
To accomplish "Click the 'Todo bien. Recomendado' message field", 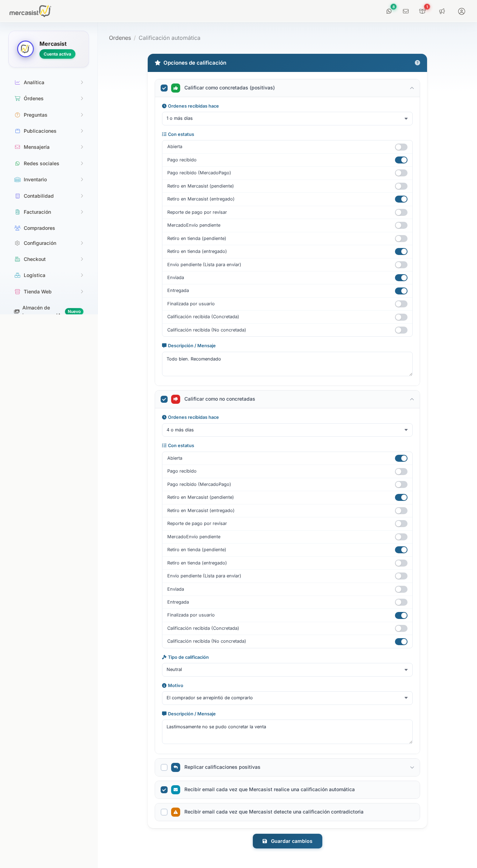I will pos(287,364).
